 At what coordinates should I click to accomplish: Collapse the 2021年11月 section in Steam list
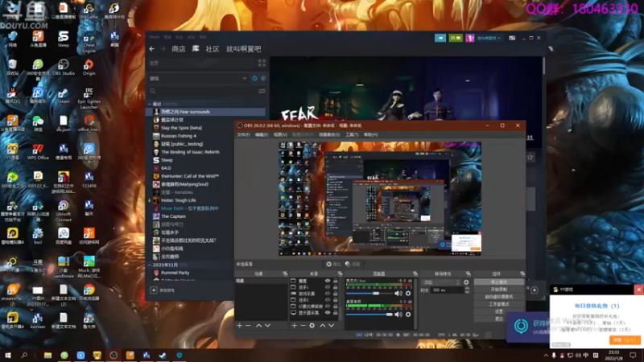[x=150, y=265]
